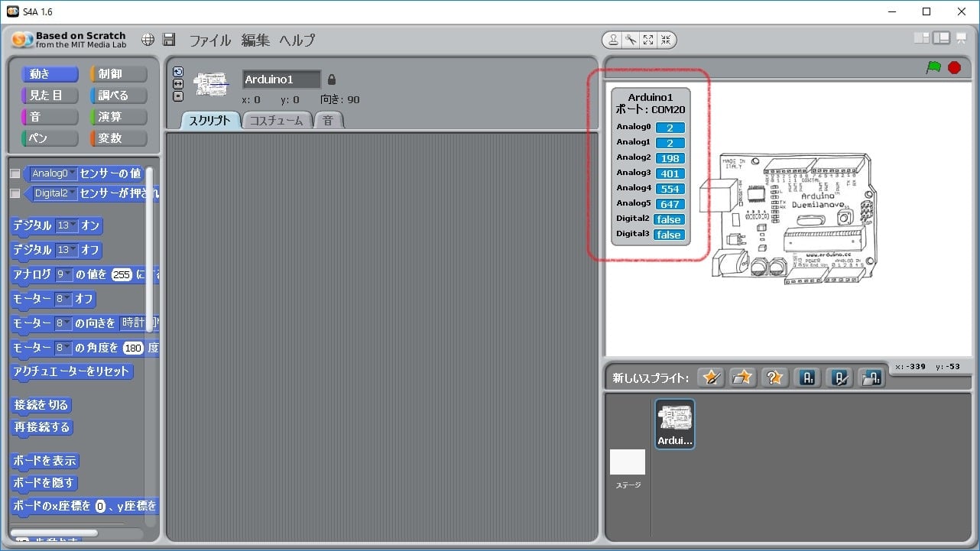This screenshot has height=551, width=980.
Task: Add a new Arduino object icon
Action: pyautogui.click(x=807, y=378)
